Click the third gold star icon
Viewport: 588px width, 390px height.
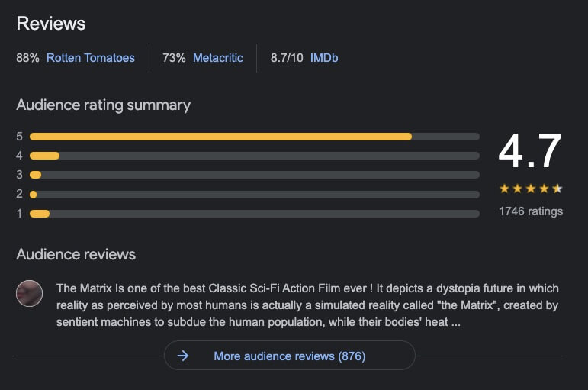click(531, 189)
